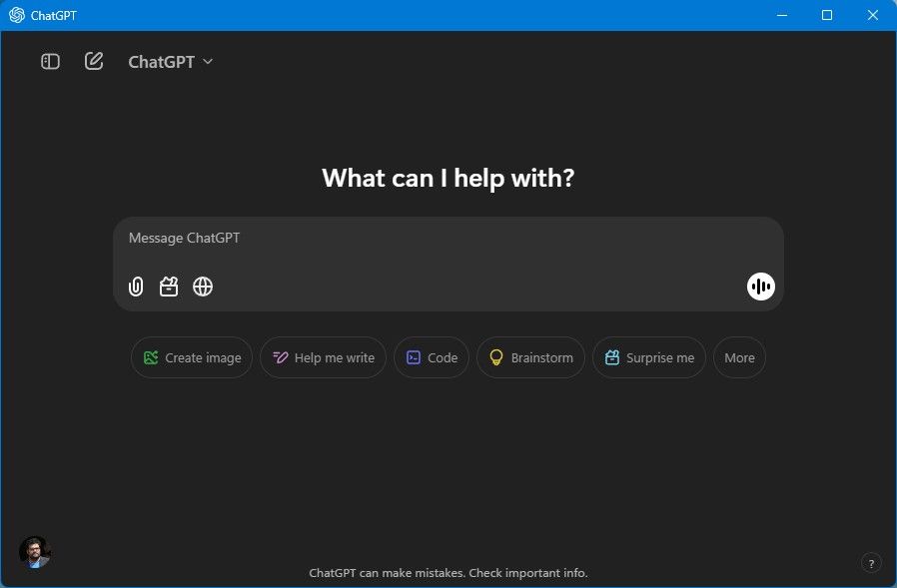Attach a file using the paperclip icon
The height and width of the screenshot is (588, 897).
click(136, 287)
